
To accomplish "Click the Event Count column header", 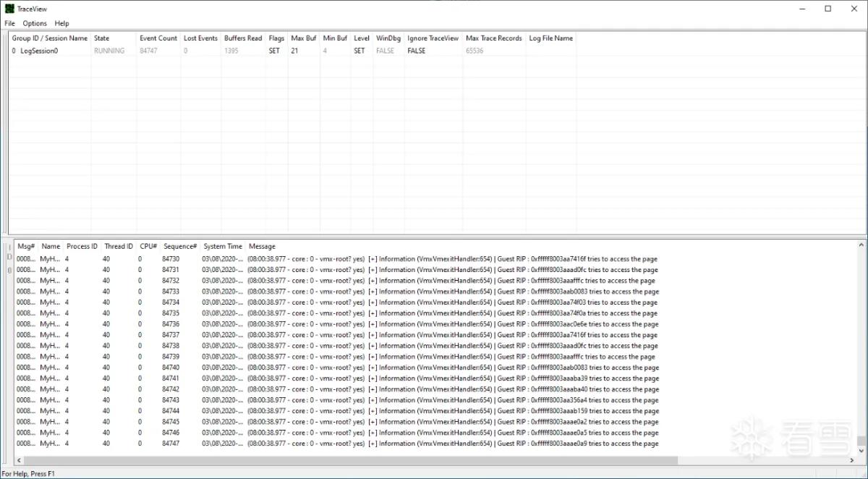I will point(158,38).
